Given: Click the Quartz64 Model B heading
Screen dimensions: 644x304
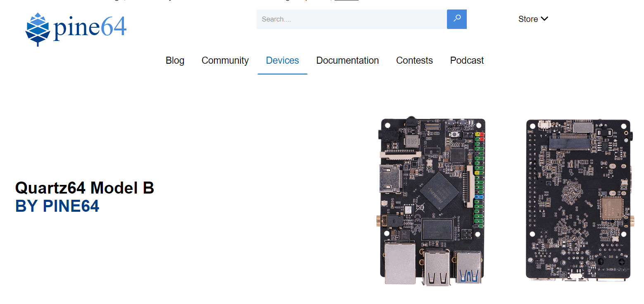Looking at the screenshot, I should click(x=85, y=188).
